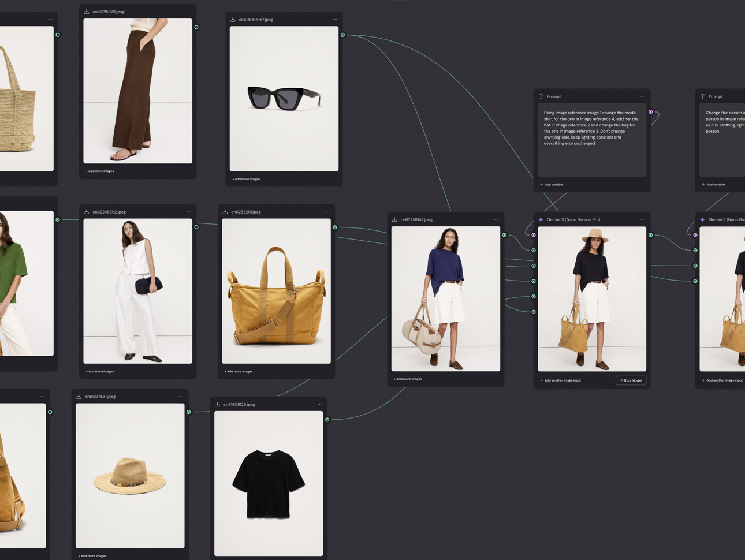The image size is (745, 560).
Task: Open options menu for cn61809125.jpeg node
Action: click(319, 404)
